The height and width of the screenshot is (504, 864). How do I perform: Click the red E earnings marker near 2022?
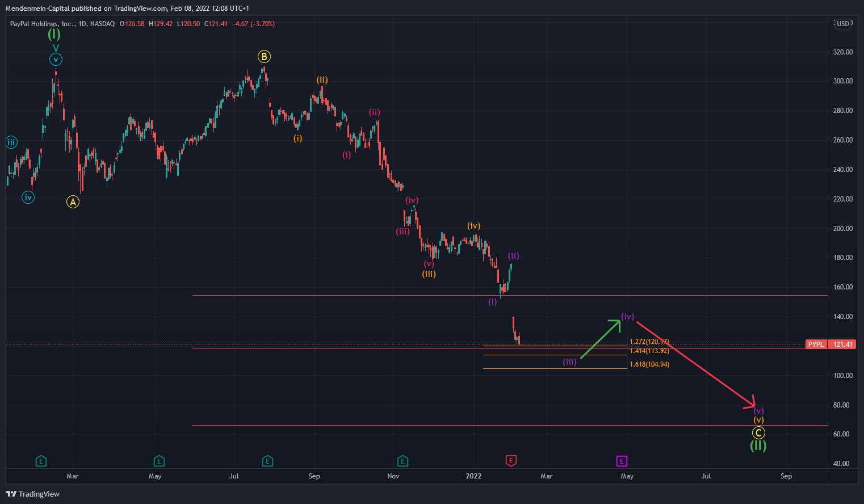coord(511,460)
